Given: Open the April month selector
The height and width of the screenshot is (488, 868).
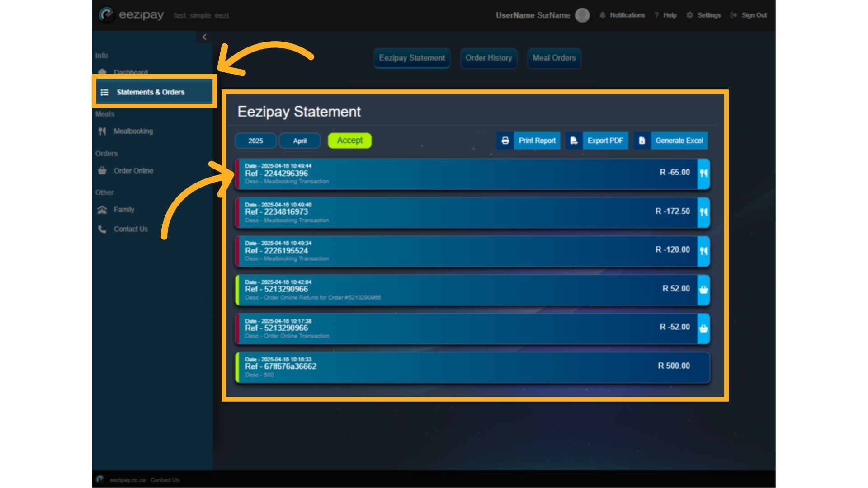Looking at the screenshot, I should point(300,141).
